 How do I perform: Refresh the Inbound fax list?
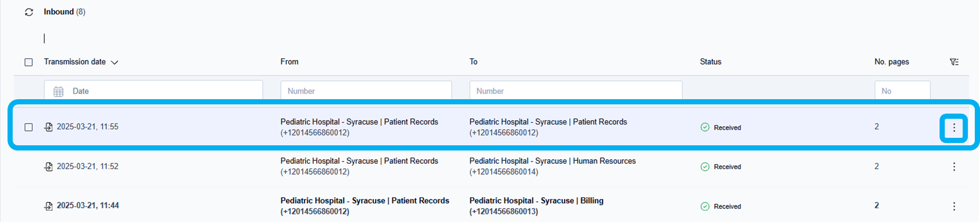pos(29,12)
